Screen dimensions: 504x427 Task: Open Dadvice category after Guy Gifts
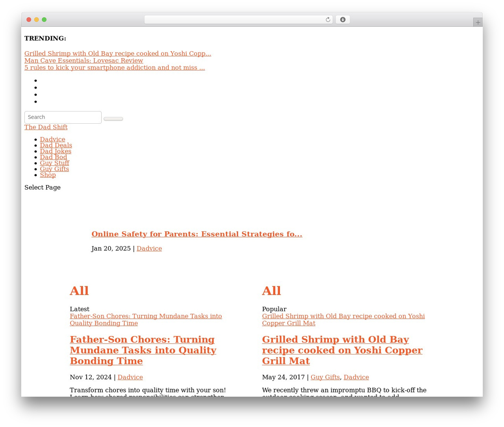pyautogui.click(x=356, y=377)
